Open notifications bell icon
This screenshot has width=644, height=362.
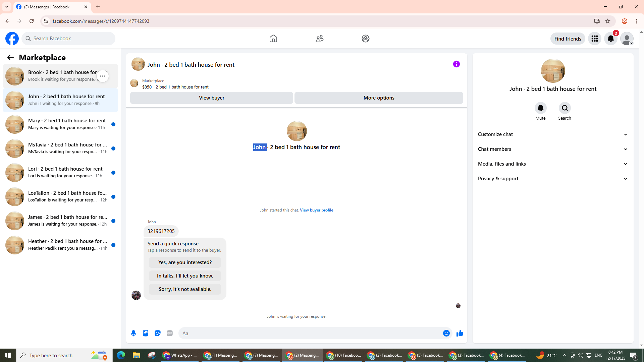point(610,39)
